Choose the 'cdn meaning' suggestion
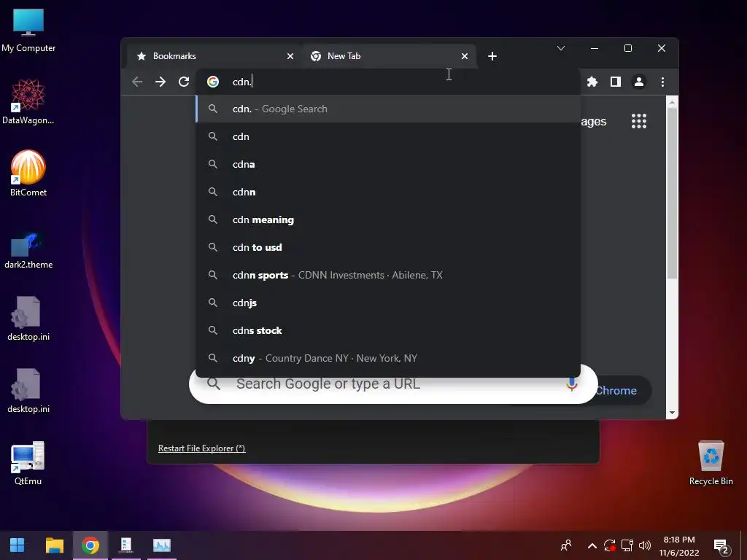747x560 pixels. pos(388,219)
